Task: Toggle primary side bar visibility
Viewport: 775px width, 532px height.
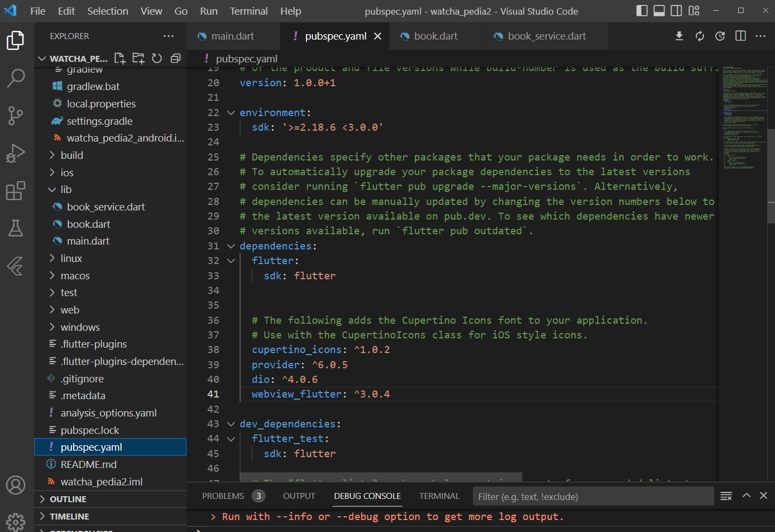Action: click(642, 10)
